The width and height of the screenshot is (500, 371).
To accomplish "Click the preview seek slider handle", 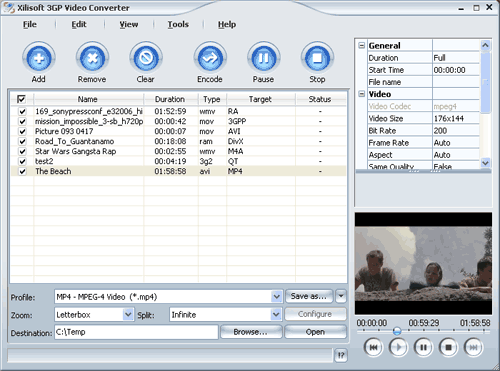I will 397,331.
